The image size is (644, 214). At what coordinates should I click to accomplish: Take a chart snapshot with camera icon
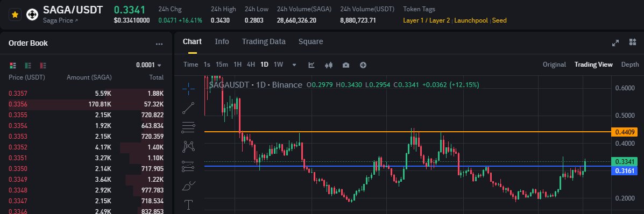click(346, 65)
